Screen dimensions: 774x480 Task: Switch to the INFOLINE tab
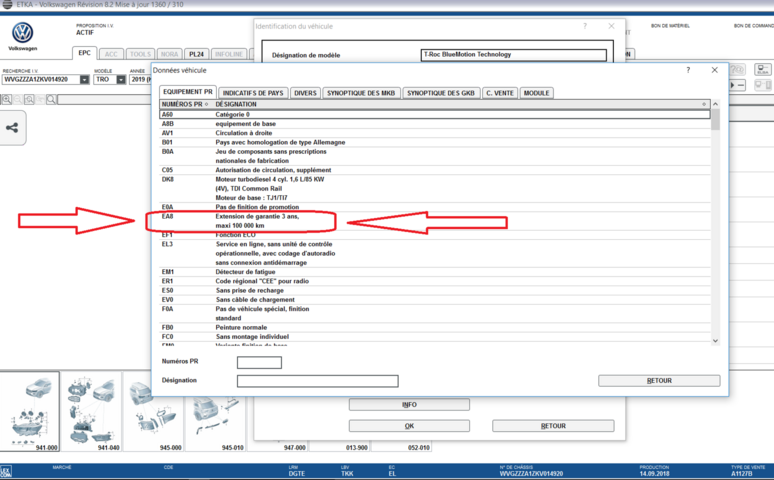[229, 54]
